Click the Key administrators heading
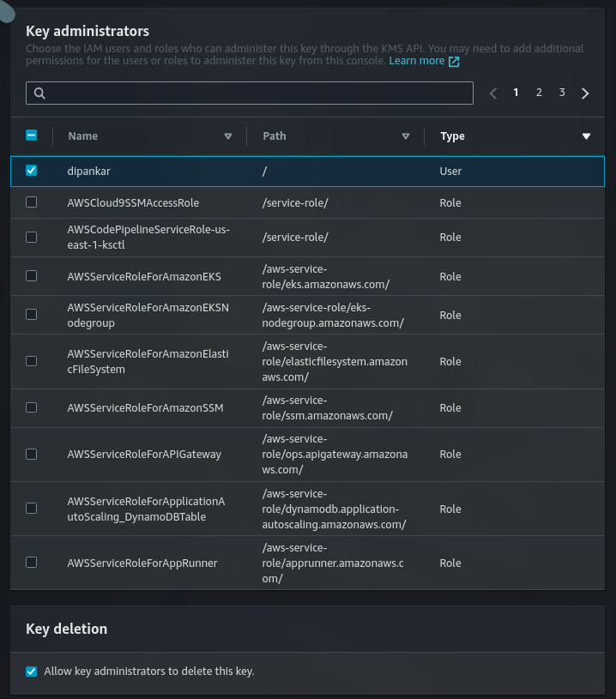Viewport: 616px width, 699px height. pos(88,31)
